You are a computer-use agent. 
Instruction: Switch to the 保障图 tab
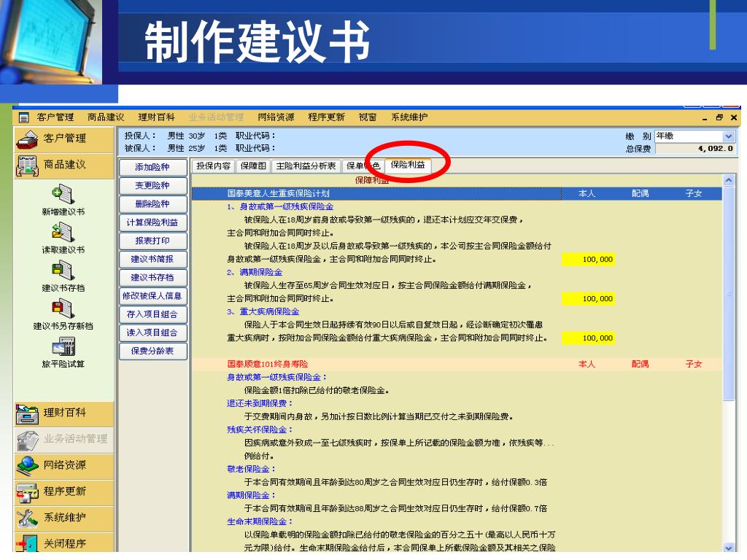(254, 166)
